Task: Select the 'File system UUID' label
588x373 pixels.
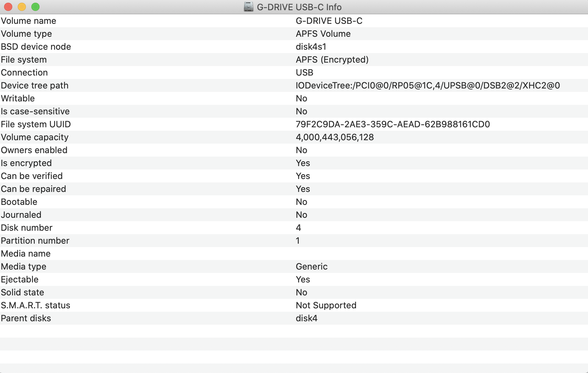Action: (x=36, y=124)
